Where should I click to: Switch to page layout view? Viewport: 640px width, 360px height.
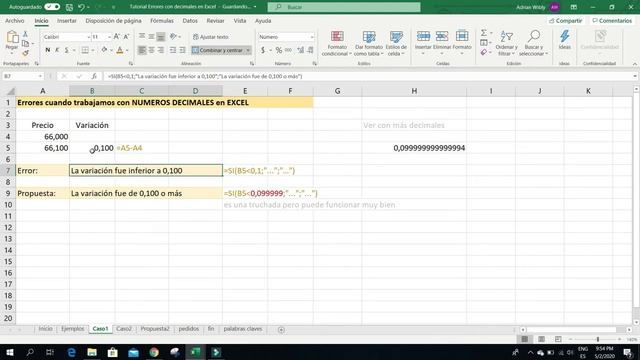click(x=541, y=339)
